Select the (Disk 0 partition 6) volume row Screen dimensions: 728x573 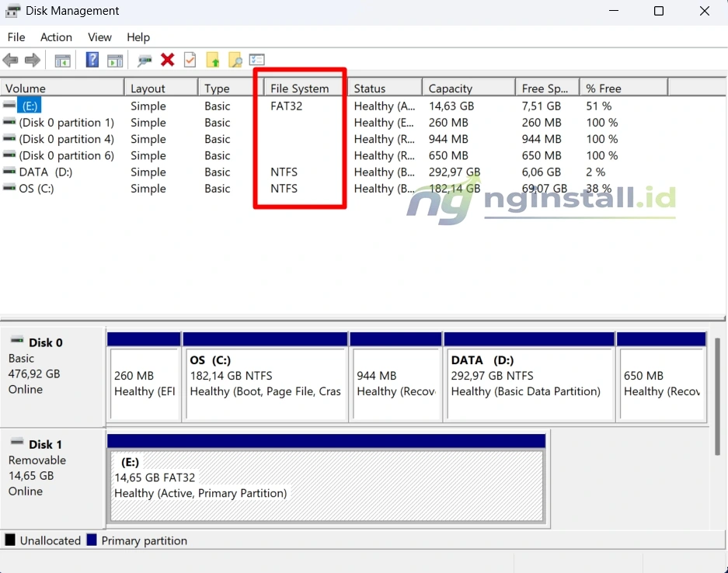[x=66, y=155]
